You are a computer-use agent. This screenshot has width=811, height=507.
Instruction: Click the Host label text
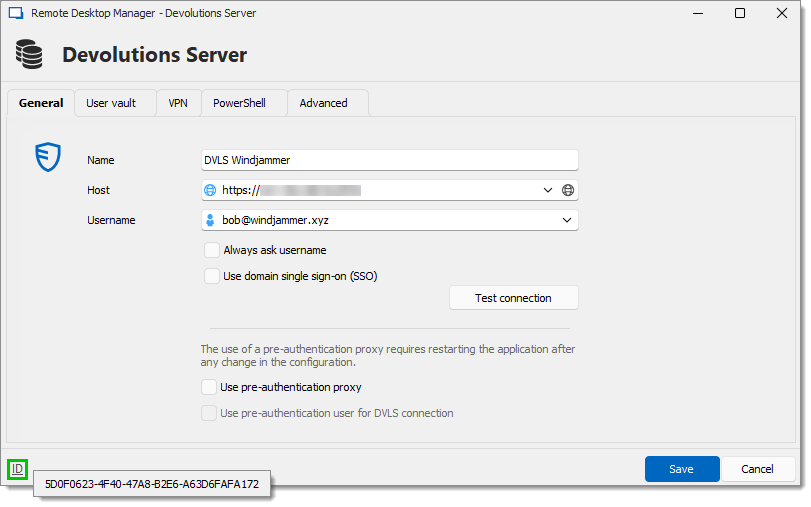click(x=98, y=190)
